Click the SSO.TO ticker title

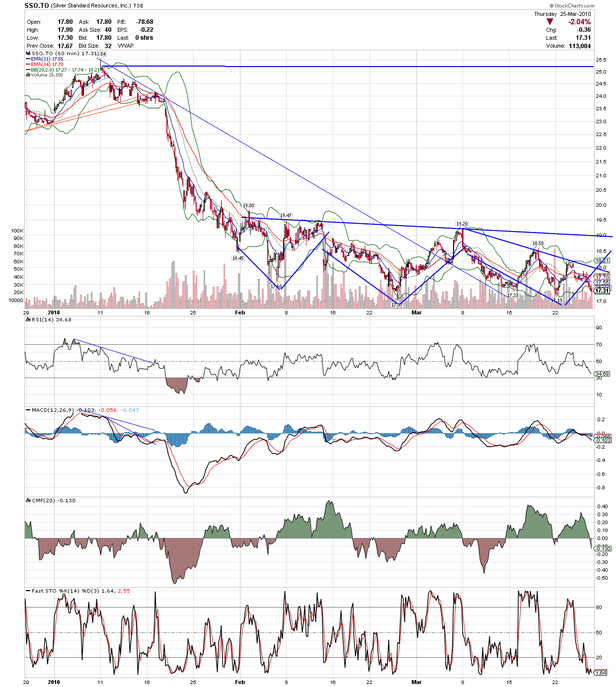pos(37,5)
